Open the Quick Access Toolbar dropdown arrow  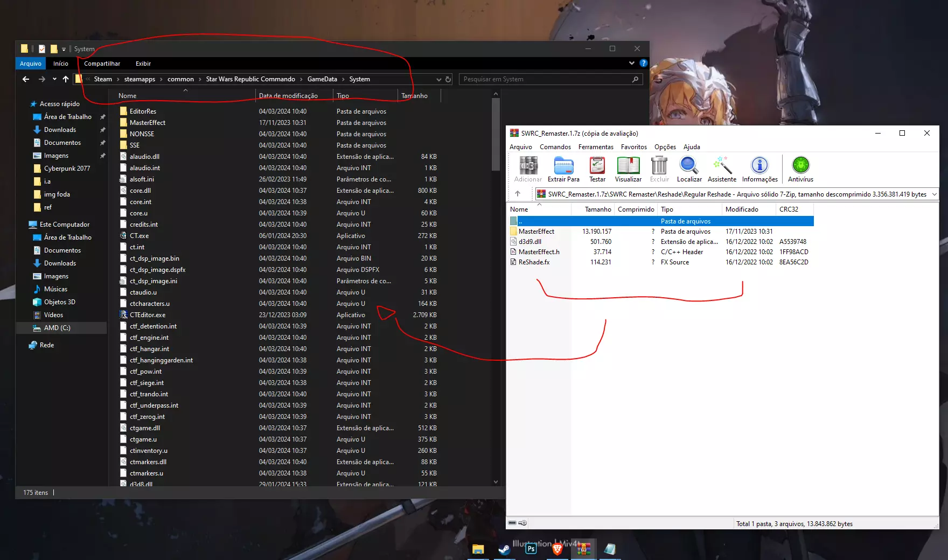click(x=64, y=49)
